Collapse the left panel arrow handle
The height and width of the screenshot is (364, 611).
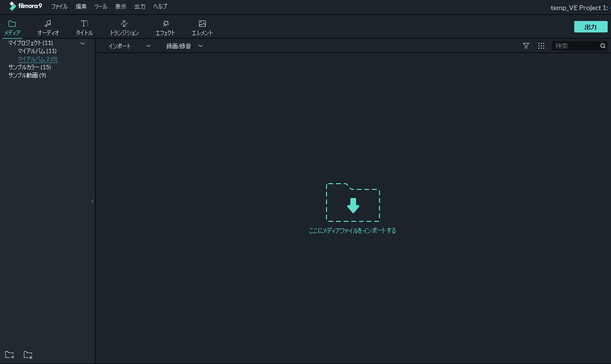point(92,201)
